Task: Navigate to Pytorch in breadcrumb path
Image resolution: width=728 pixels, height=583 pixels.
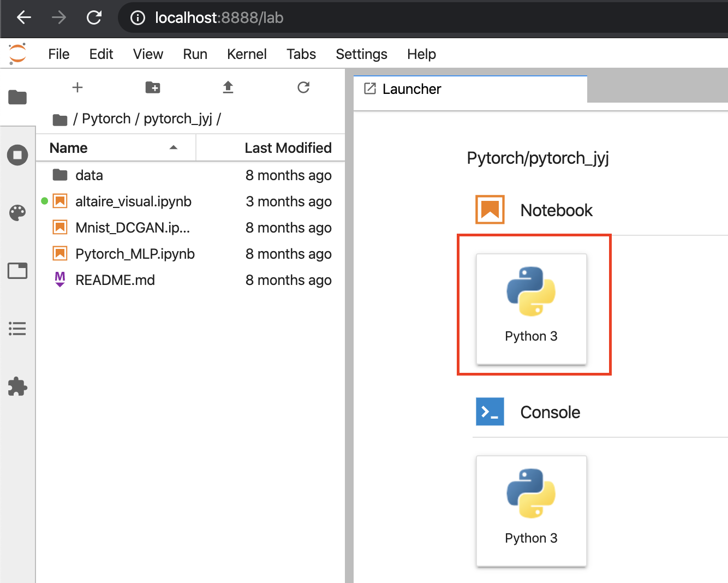Action: pyautogui.click(x=106, y=118)
